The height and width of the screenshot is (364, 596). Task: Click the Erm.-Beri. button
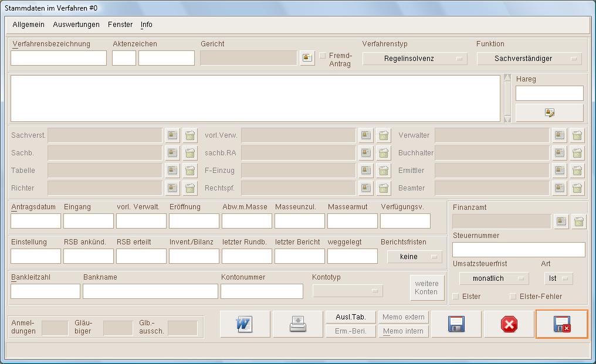tap(350, 331)
